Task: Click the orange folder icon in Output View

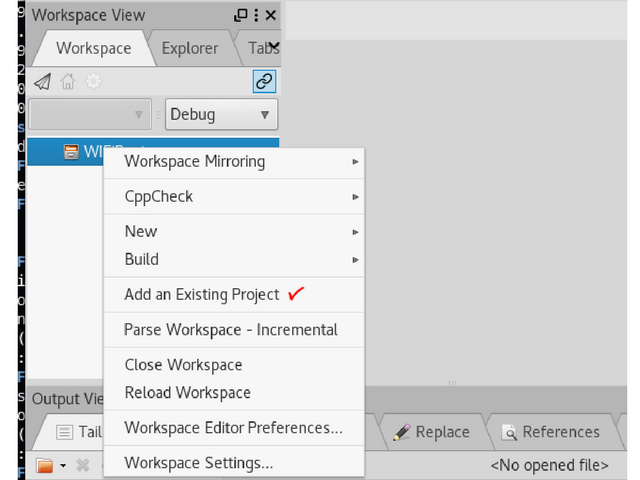Action: click(44, 465)
